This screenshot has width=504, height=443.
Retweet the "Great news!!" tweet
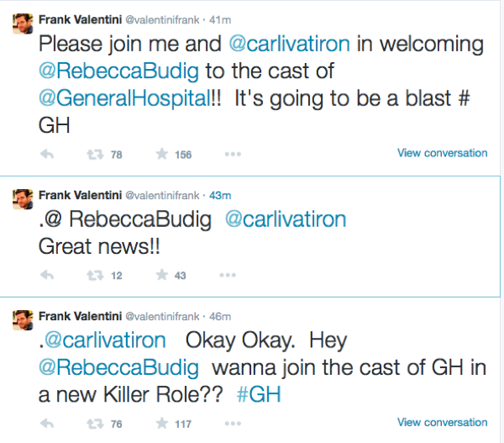point(96,275)
